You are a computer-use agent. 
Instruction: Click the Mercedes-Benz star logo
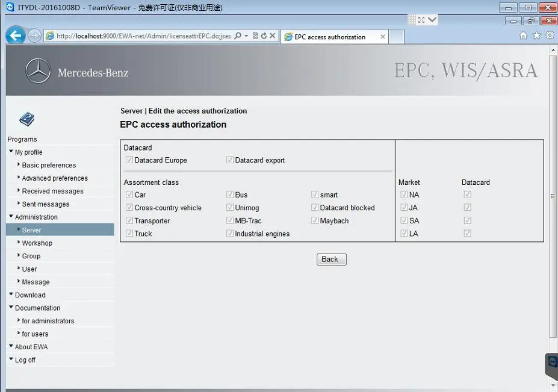(38, 71)
